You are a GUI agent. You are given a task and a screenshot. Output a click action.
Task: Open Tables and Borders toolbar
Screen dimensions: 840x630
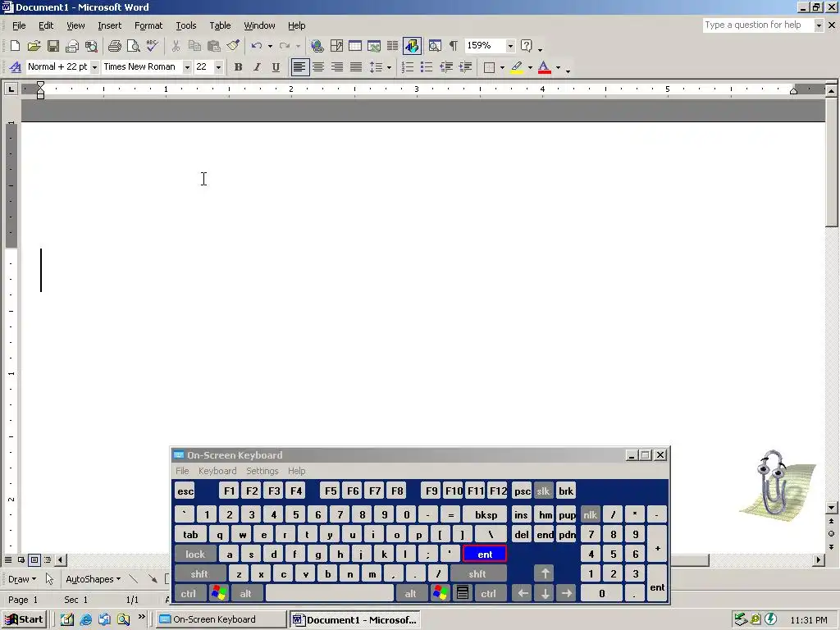click(336, 46)
